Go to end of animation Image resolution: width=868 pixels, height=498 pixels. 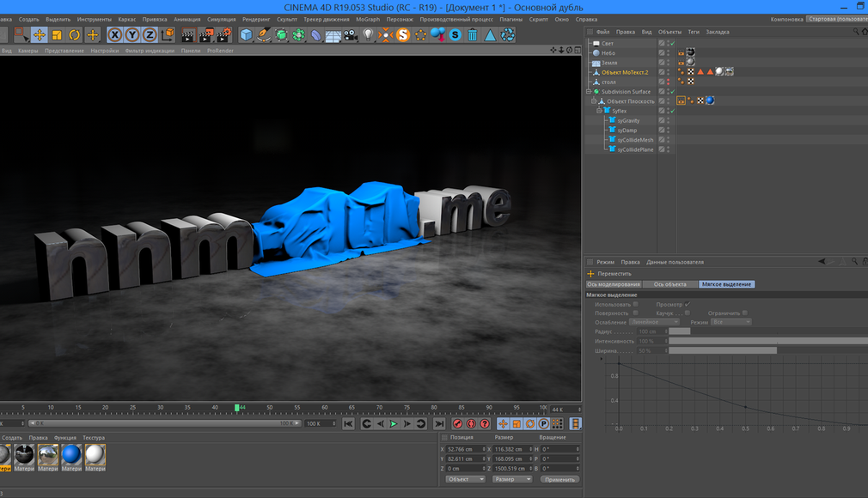pyautogui.click(x=439, y=424)
